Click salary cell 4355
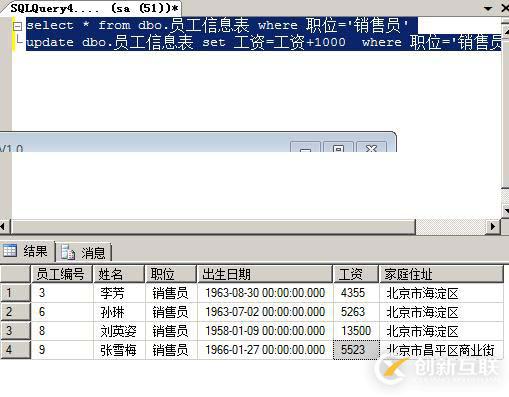 [x=356, y=293]
